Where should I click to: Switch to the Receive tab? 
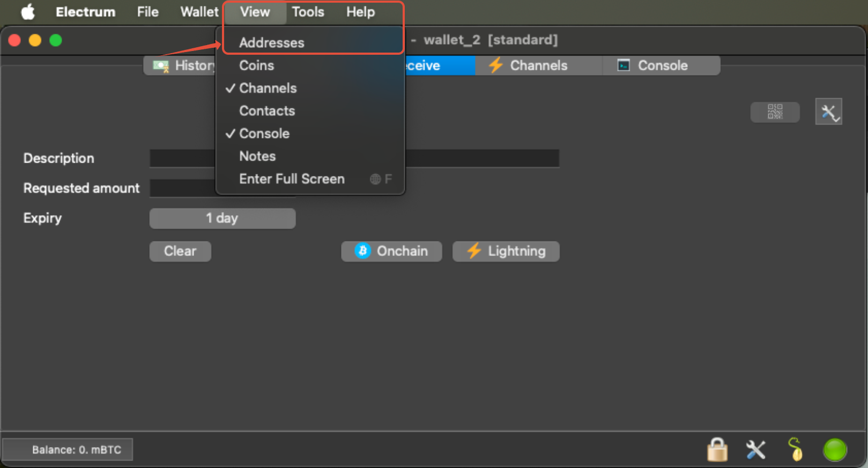[x=440, y=65]
